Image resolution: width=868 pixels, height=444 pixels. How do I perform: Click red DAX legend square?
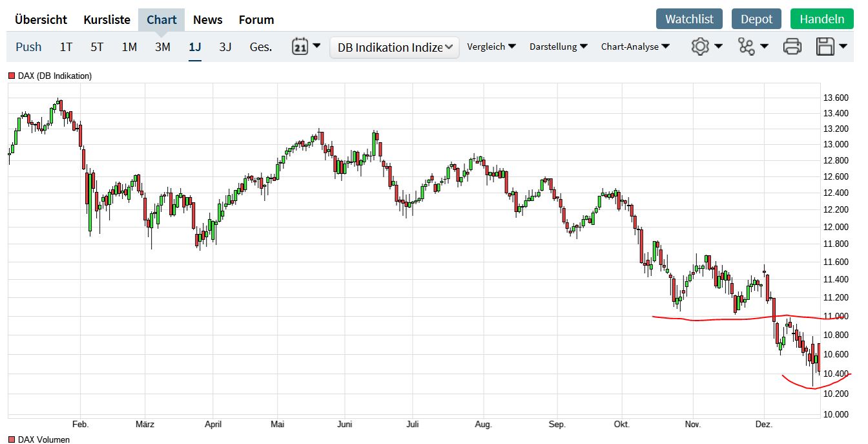pos(12,76)
